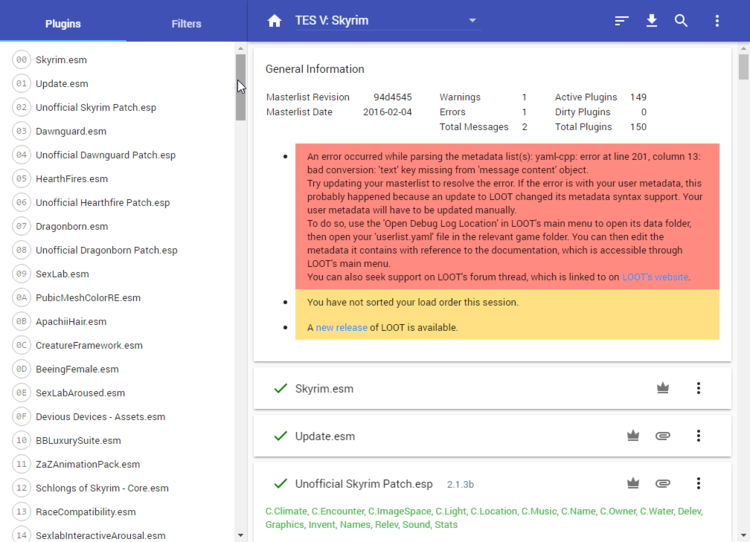
Task: Click the Masterlist Revision value 94d4545
Action: pos(393,97)
